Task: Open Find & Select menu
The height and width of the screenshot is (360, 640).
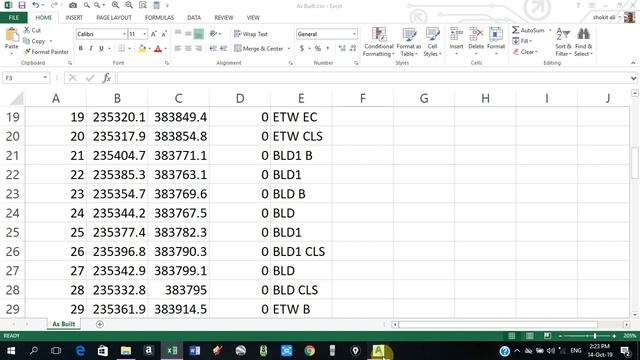Action: tap(583, 42)
